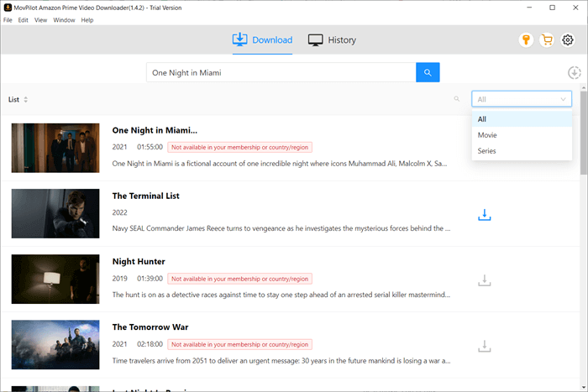Open the Window menu

(64, 19)
